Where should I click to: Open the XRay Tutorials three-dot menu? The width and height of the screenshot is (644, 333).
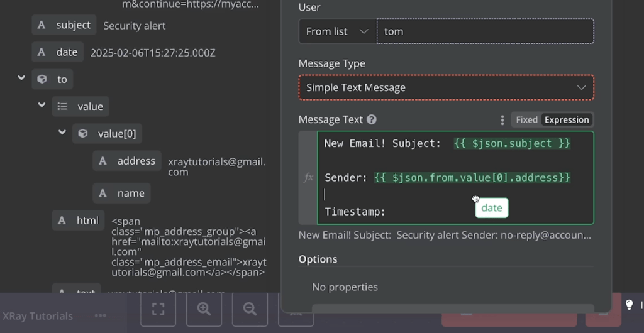[x=100, y=316]
